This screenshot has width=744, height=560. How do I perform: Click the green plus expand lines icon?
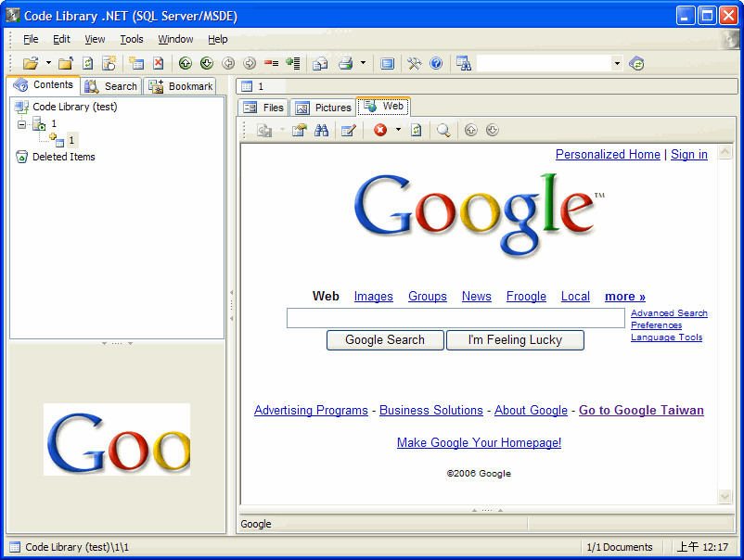293,63
